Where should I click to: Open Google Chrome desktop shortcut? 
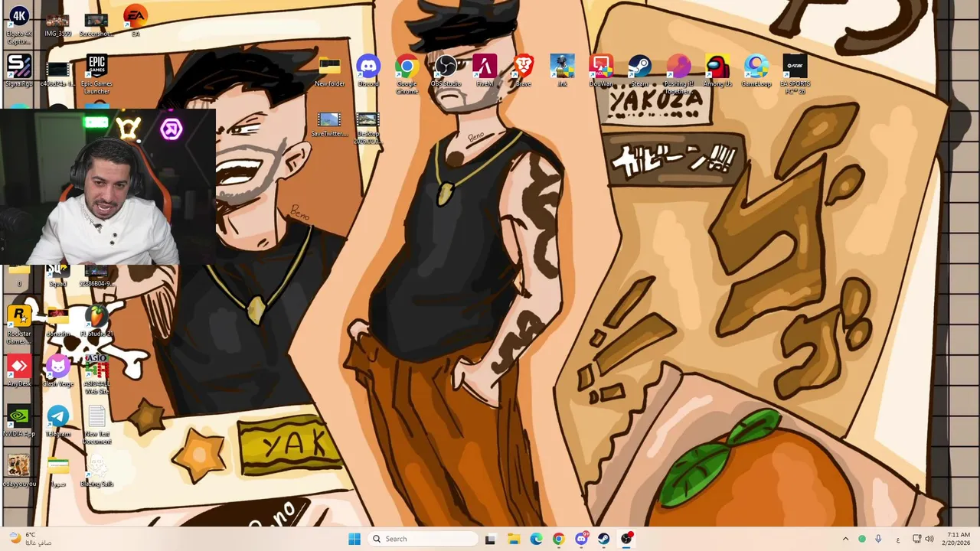point(407,74)
